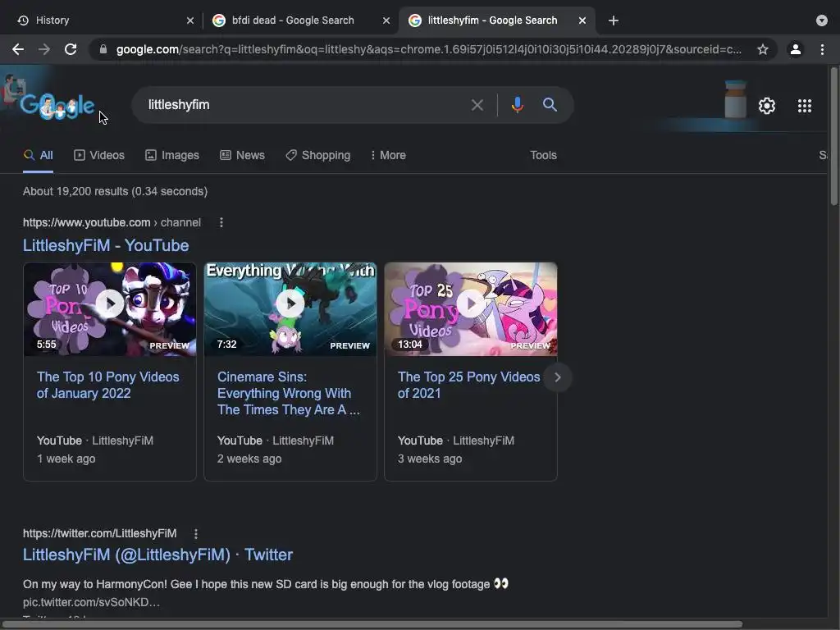Open the LittleshyFiM - YouTube result
The height and width of the screenshot is (630, 840).
click(x=106, y=245)
